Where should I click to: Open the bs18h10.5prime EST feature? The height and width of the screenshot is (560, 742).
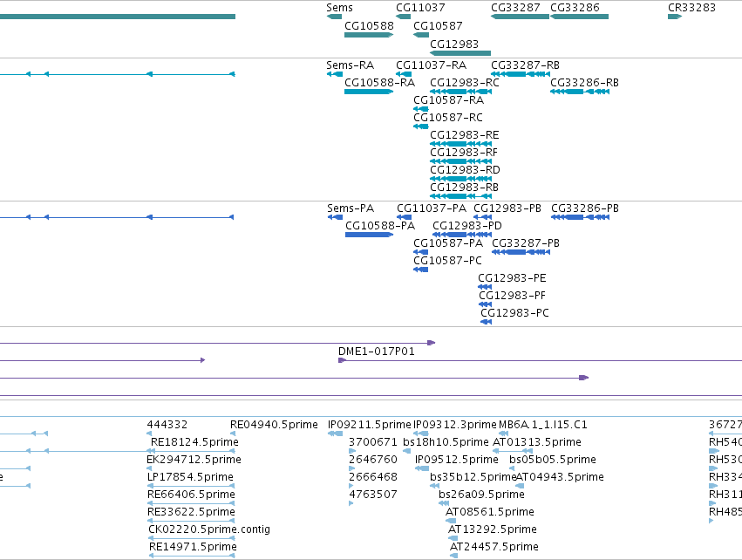pyautogui.click(x=406, y=451)
